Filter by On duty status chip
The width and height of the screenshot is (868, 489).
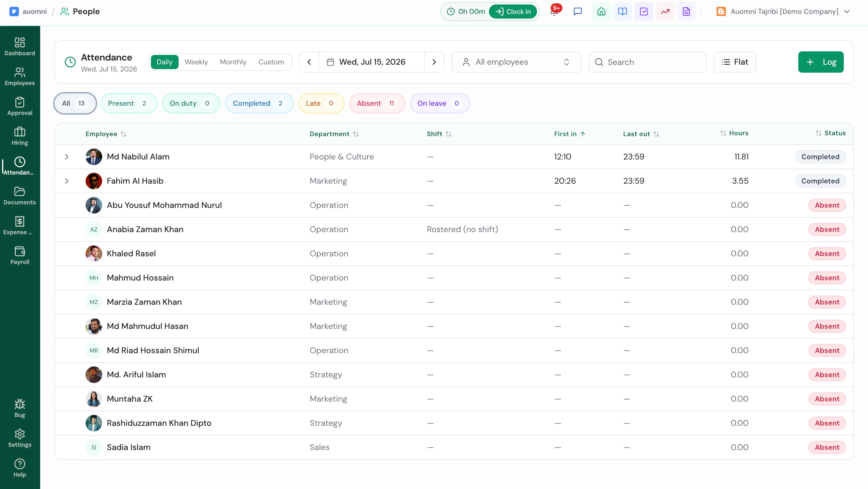191,103
